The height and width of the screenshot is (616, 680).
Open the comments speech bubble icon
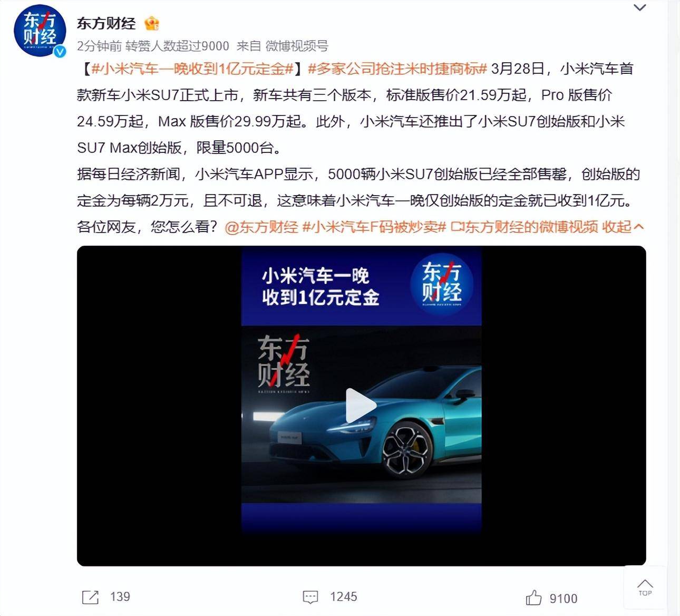(310, 597)
